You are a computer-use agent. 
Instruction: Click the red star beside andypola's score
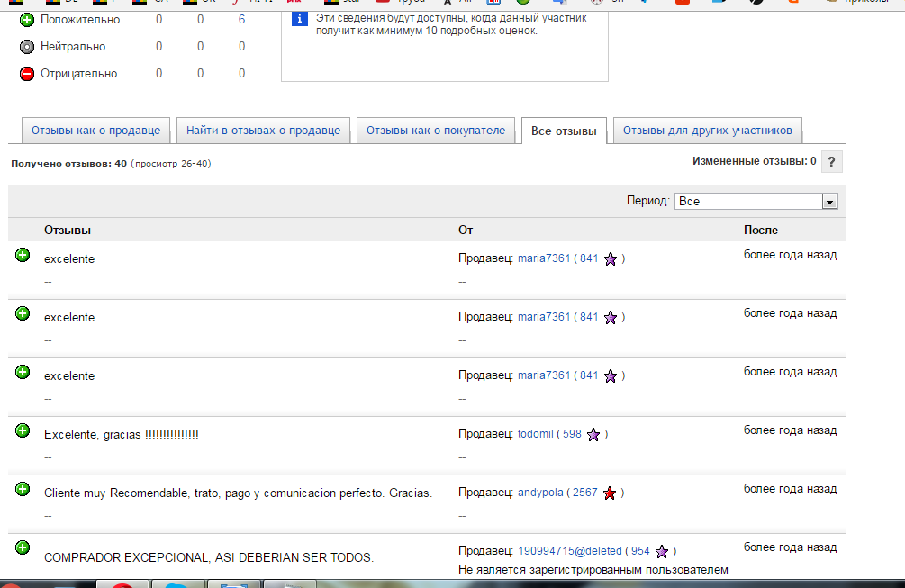click(611, 493)
